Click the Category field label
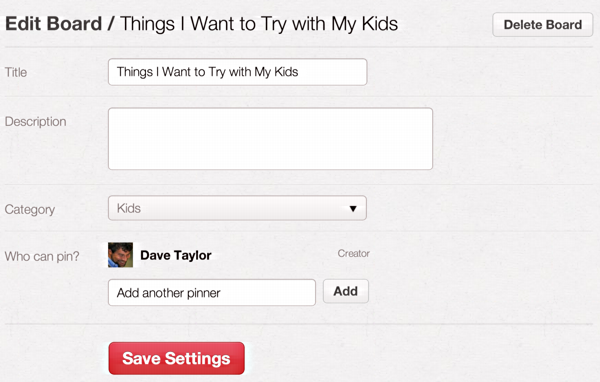This screenshot has height=382, width=600. [x=30, y=210]
